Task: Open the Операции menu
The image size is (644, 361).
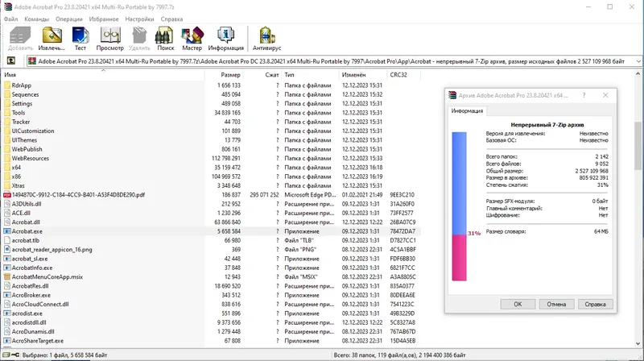Action: click(69, 19)
